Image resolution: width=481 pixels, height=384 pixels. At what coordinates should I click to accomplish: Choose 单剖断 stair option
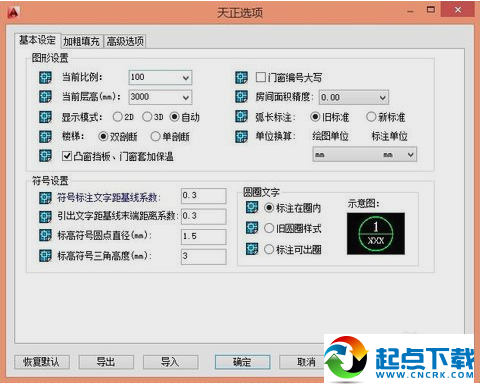(155, 136)
